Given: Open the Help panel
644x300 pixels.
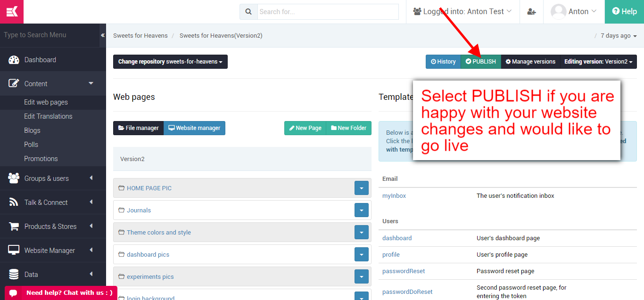Looking at the screenshot, I should (624, 12).
